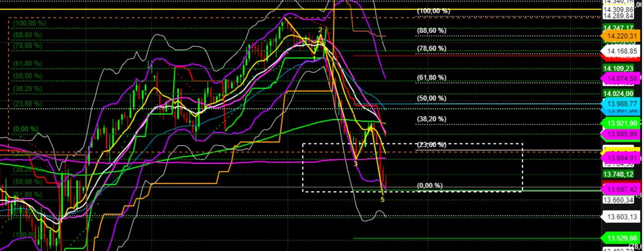Select the white 14.168,85 price tag
This screenshot has width=644, height=251.
620,51
